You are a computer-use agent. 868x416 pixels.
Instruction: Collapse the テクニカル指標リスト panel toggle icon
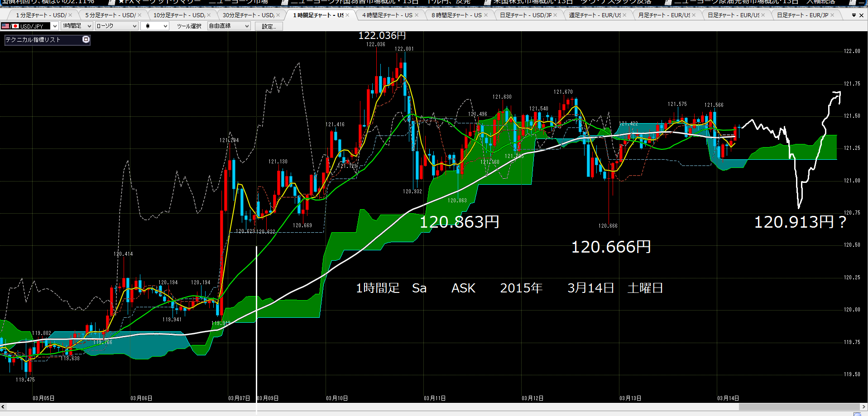pos(86,39)
